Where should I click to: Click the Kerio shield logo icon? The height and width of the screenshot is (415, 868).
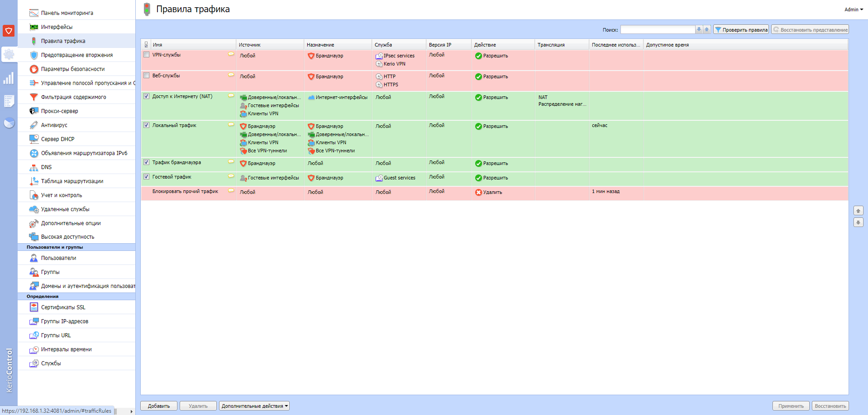(x=9, y=31)
